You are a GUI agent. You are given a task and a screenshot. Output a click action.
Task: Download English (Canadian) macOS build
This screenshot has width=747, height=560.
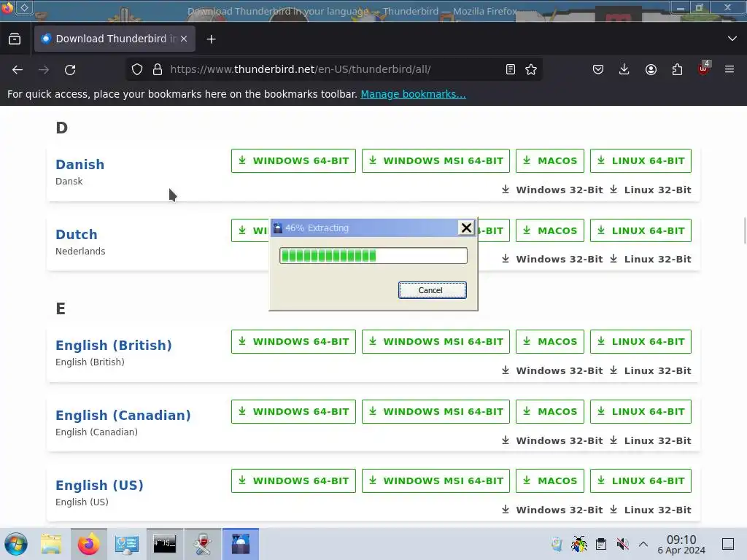click(x=550, y=412)
